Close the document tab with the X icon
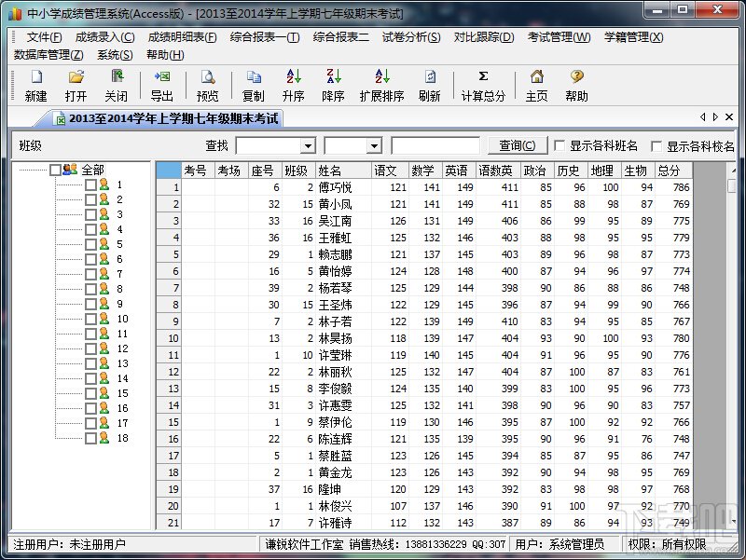Screen dimensions: 746x560 729,117
